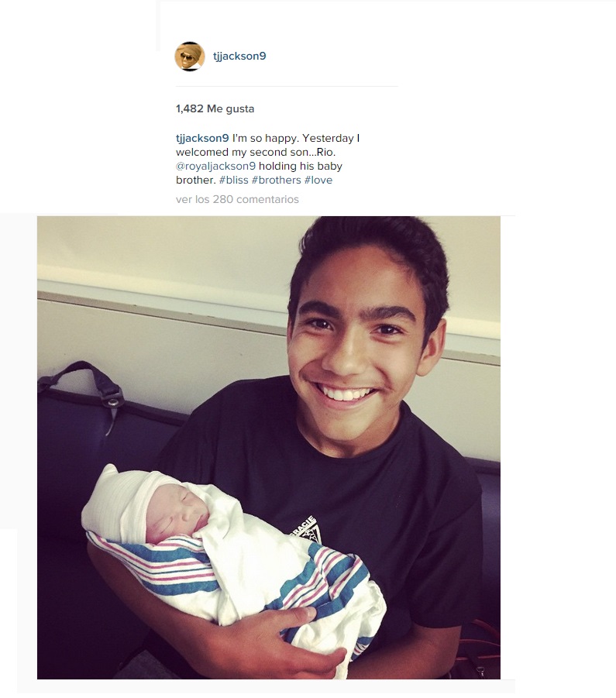616x698 pixels.
Task: Click the tjjackson9 username in the header
Action: pos(239,56)
